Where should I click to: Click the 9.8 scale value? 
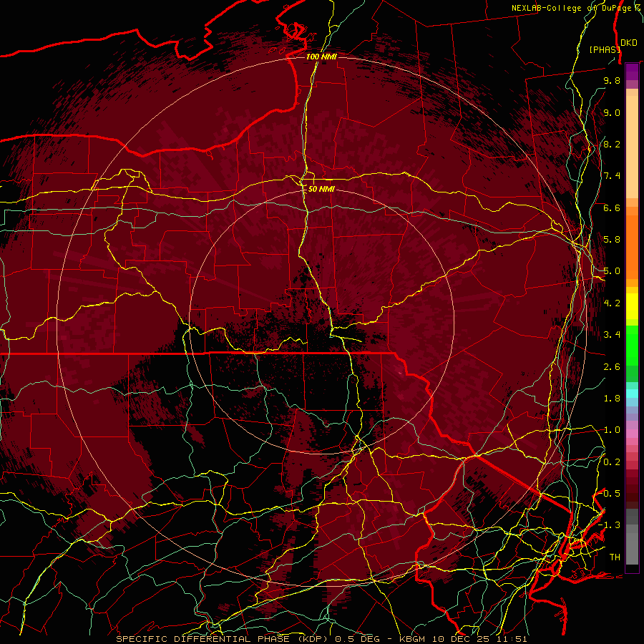click(x=612, y=80)
